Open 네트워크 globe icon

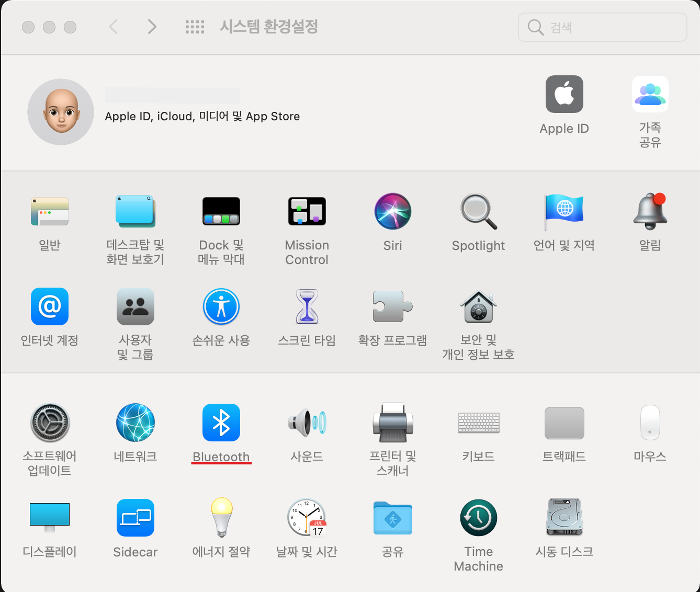pos(136,423)
